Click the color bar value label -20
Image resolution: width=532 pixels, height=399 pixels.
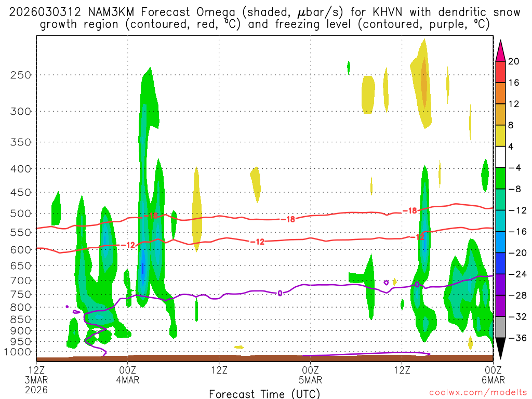pos(517,253)
